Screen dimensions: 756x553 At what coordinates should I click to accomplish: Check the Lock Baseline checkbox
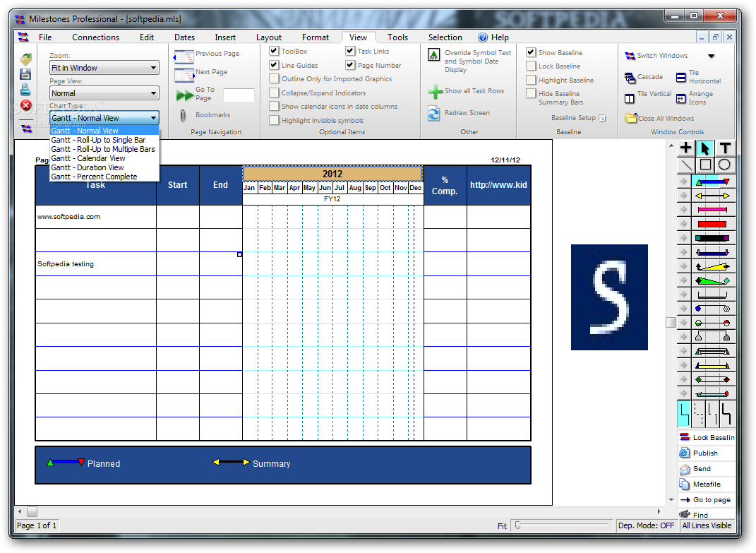pos(531,66)
